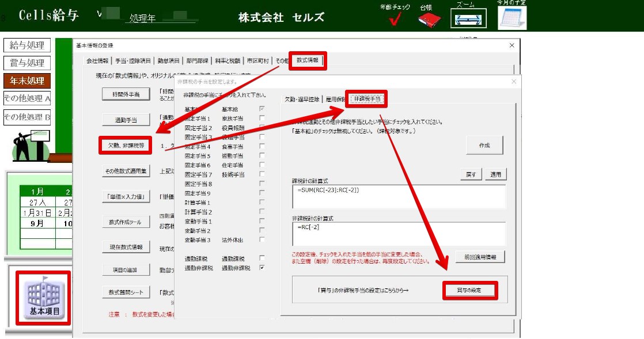Viewport: 644px width, 339px height.
Task: Enable the 食事手当 checkbox
Action: tap(262, 146)
